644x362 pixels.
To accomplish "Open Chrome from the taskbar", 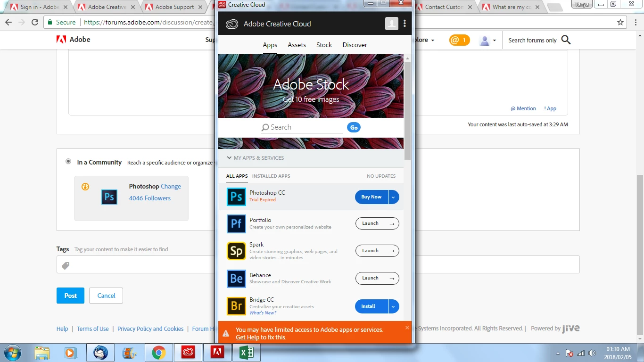I will (159, 353).
